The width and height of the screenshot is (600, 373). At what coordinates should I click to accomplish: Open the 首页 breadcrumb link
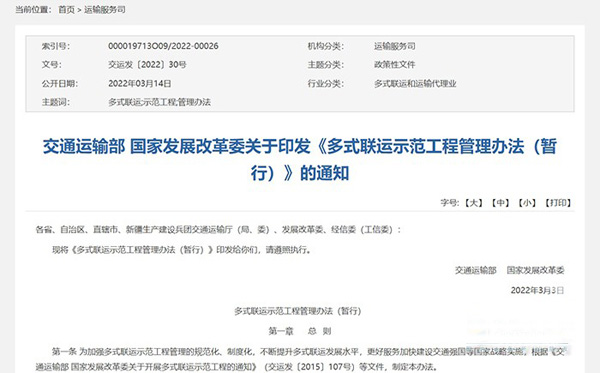[x=66, y=10]
